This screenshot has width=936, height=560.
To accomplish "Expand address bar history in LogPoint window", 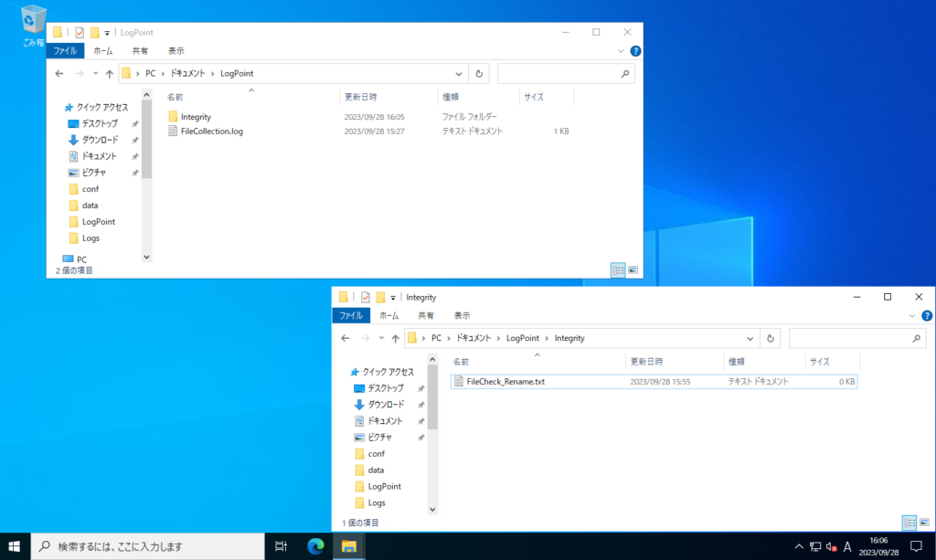I will point(459,74).
